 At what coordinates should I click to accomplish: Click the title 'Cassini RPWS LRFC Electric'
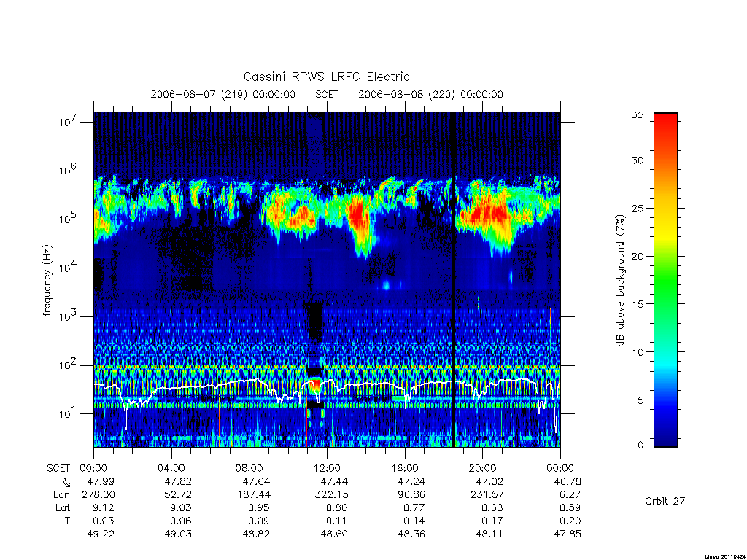(326, 77)
